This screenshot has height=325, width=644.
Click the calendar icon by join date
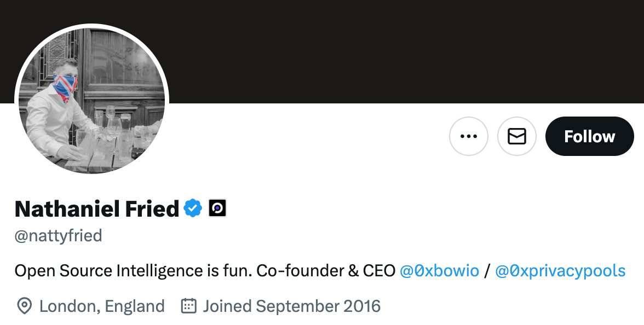pyautogui.click(x=188, y=306)
